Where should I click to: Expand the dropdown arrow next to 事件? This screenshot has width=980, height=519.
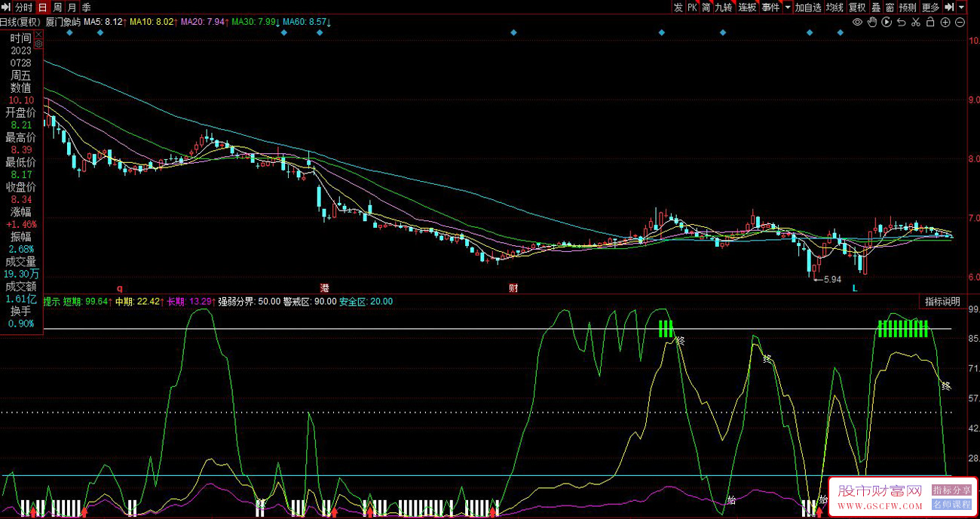point(788,8)
